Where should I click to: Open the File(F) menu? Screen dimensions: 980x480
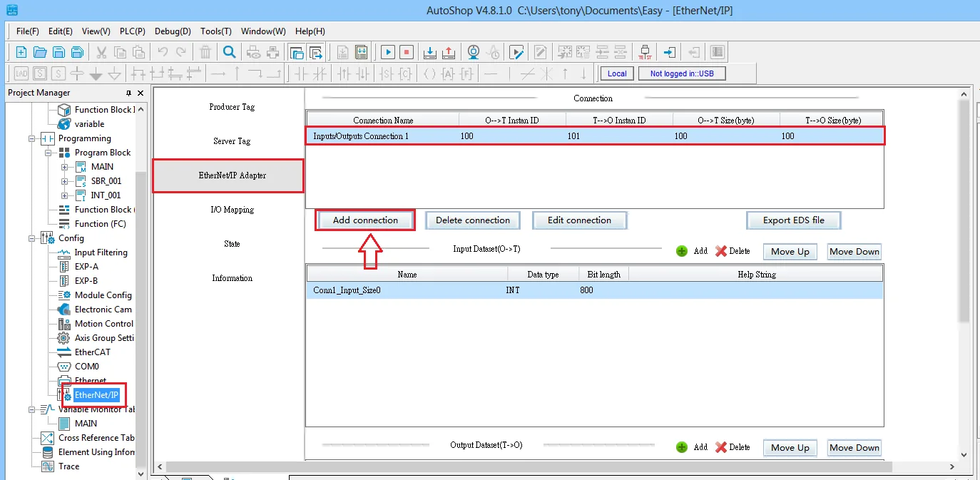pyautogui.click(x=28, y=31)
